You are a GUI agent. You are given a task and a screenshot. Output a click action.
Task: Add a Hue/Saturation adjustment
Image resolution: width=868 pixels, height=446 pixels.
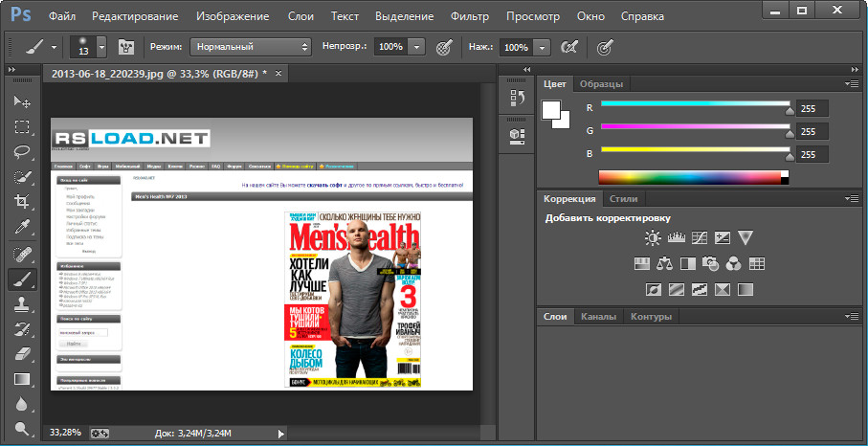pyautogui.click(x=641, y=263)
